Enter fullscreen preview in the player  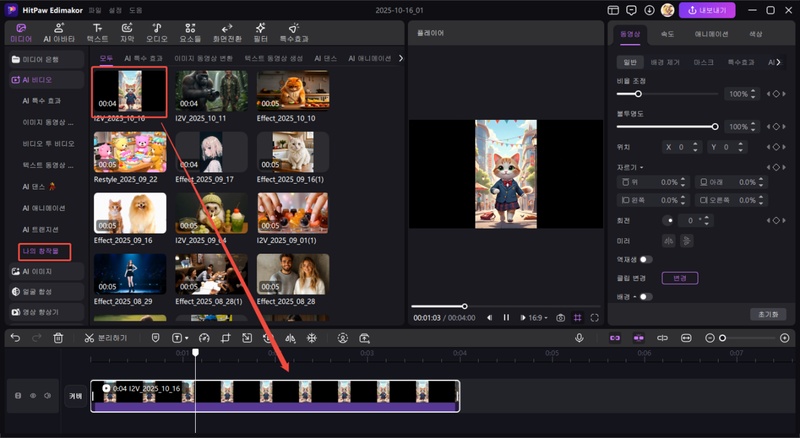595,318
